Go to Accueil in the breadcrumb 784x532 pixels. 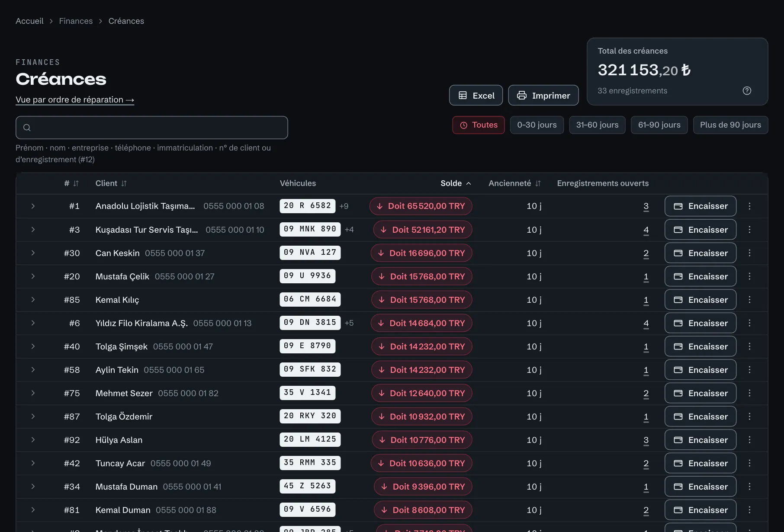(x=29, y=21)
